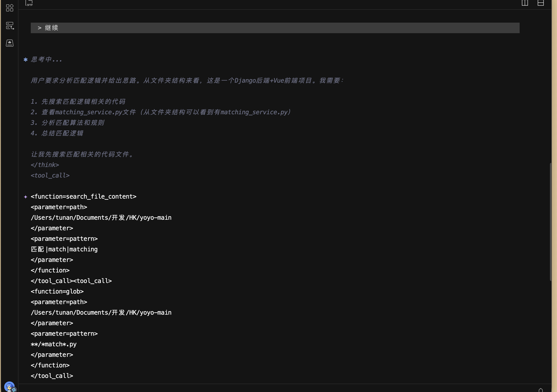This screenshot has width=557, height=392.
Task: Click the italic <tool_call> tag line
Action: tap(50, 175)
